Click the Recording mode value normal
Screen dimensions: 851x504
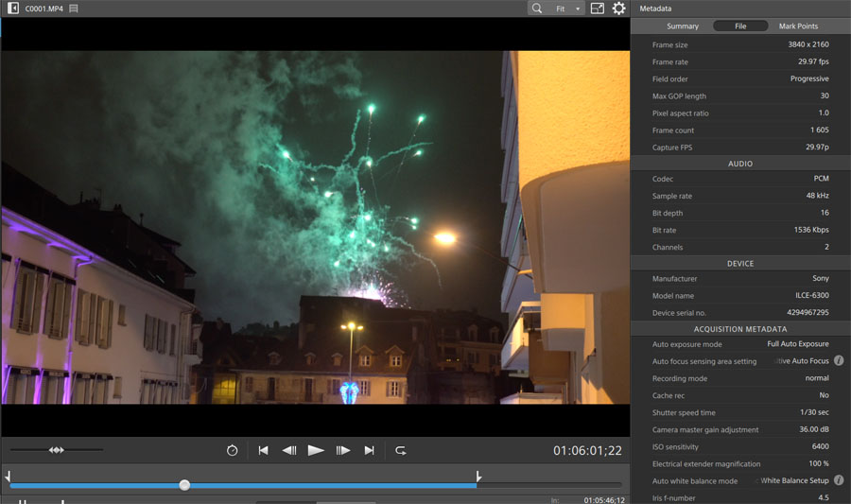(817, 377)
